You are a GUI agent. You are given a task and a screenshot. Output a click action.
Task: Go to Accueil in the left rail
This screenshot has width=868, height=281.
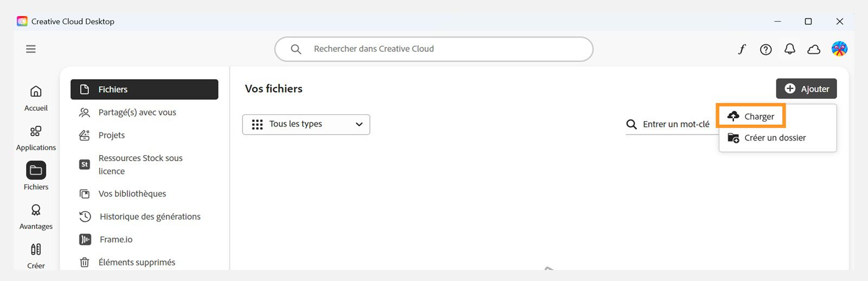36,98
